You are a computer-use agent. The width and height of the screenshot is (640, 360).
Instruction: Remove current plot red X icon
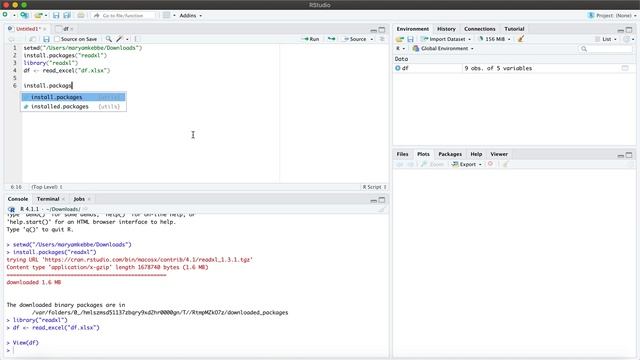[490, 164]
